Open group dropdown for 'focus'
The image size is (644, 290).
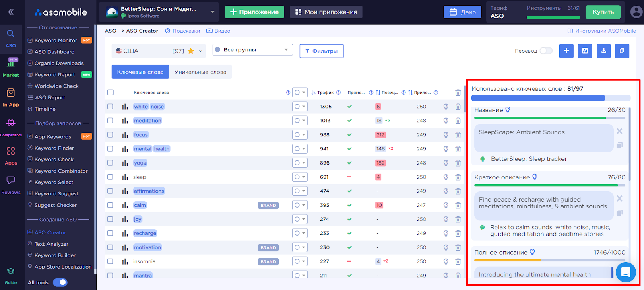click(x=299, y=135)
